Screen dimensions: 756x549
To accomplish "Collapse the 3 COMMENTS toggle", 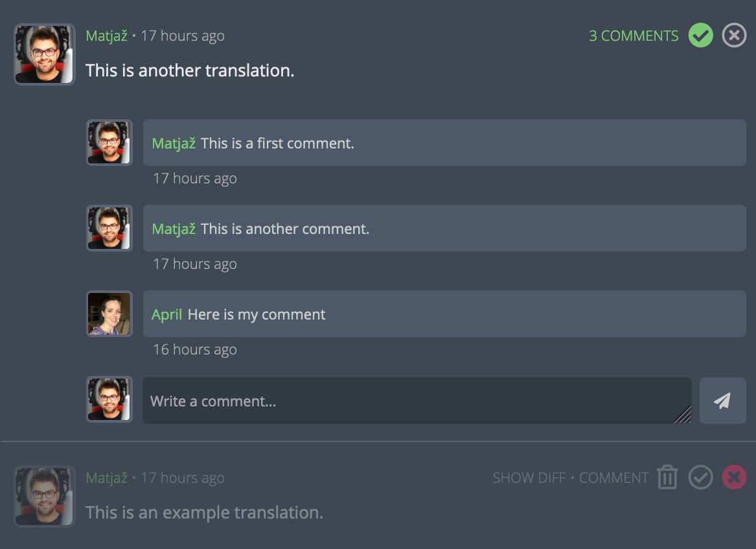I will tap(633, 36).
